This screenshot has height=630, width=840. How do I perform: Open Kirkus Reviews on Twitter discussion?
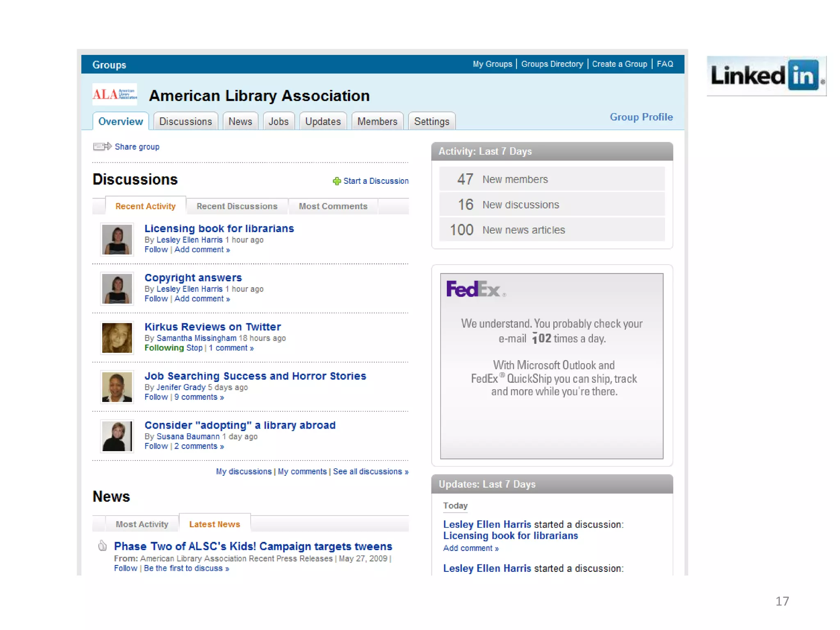(x=212, y=327)
